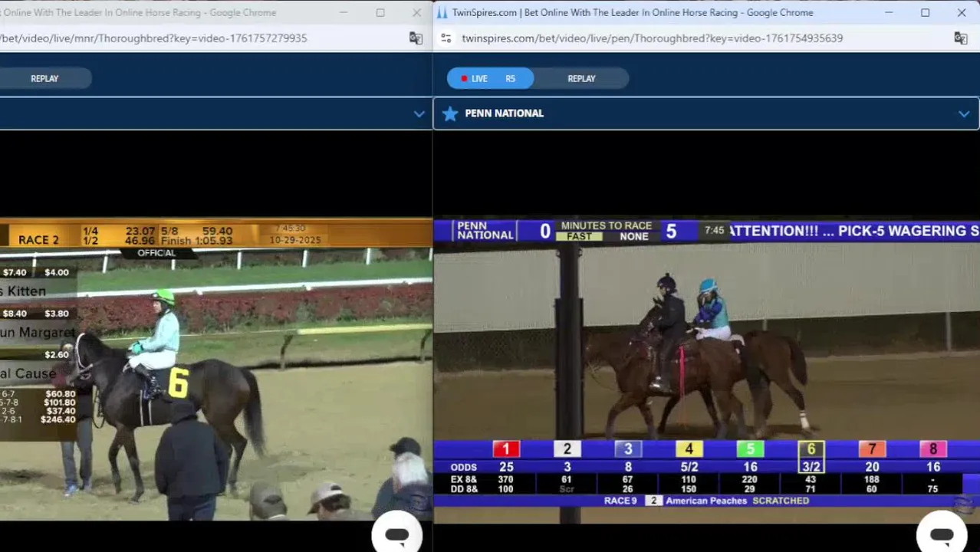Click the right window address bar URL
The height and width of the screenshot is (552, 980).
pos(652,38)
